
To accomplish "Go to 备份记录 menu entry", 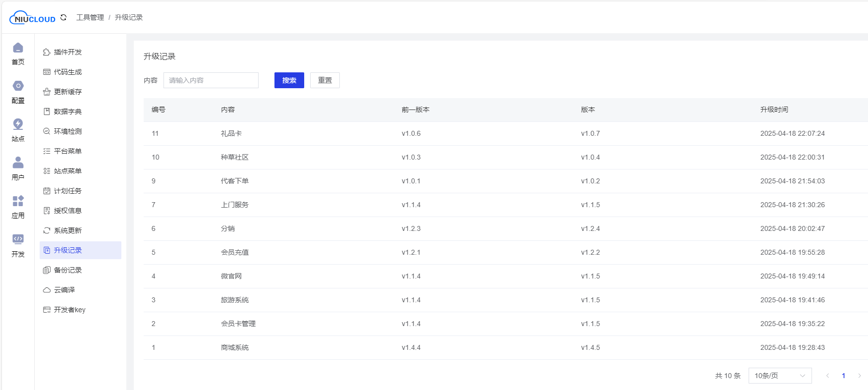I will coord(68,270).
